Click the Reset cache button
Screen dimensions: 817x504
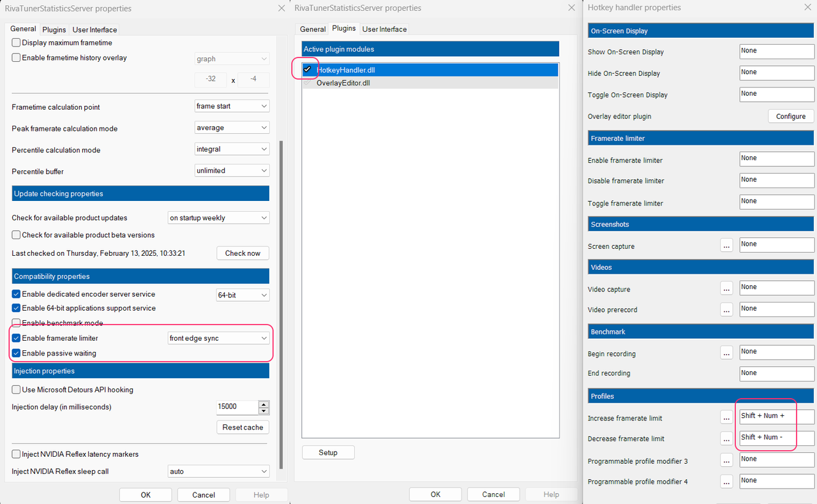[243, 427]
